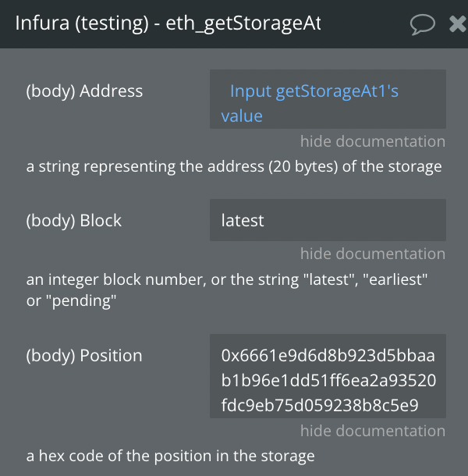Screen dimensions: 468x476
Task: Click the (body) Block label
Action: point(74,221)
